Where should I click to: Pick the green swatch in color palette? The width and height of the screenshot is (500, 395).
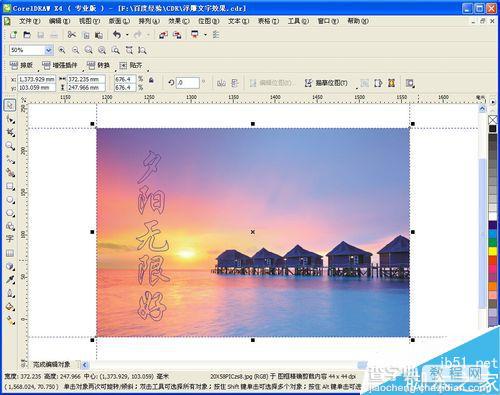click(493, 242)
